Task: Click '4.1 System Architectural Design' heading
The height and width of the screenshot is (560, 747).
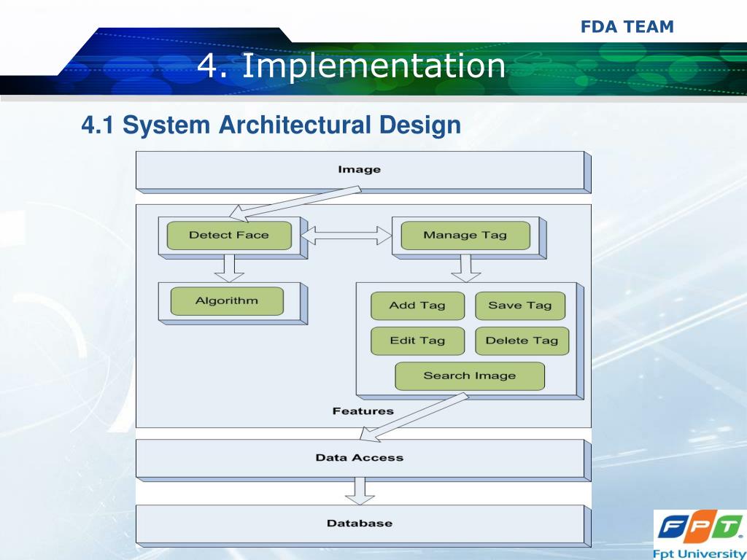Action: click(271, 125)
